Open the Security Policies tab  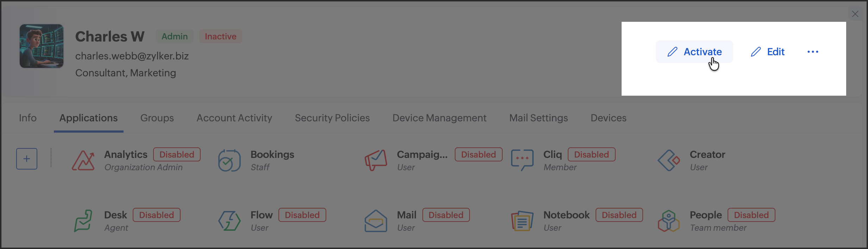[332, 118]
